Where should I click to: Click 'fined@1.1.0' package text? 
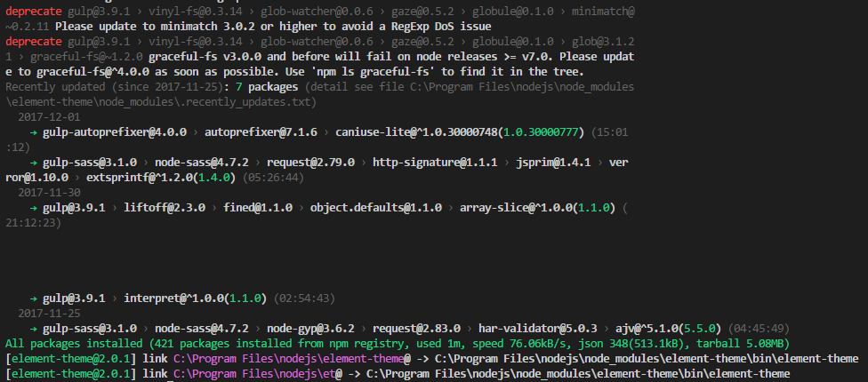tap(258, 209)
